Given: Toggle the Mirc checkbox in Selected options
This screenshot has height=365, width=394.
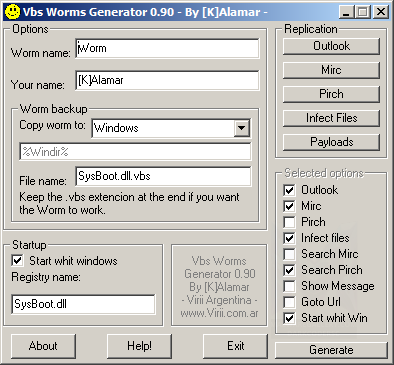Looking at the screenshot, I should click(x=289, y=206).
